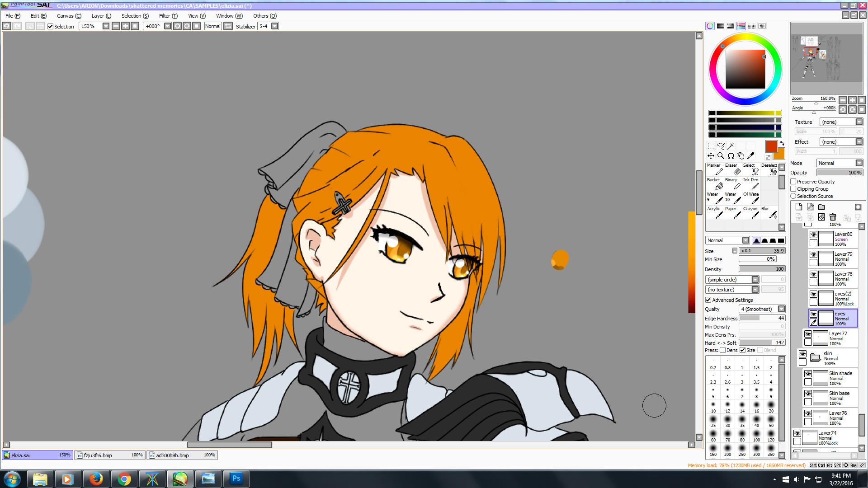Hide the Layer80 layer visibility
The image size is (868, 488).
coord(813,235)
